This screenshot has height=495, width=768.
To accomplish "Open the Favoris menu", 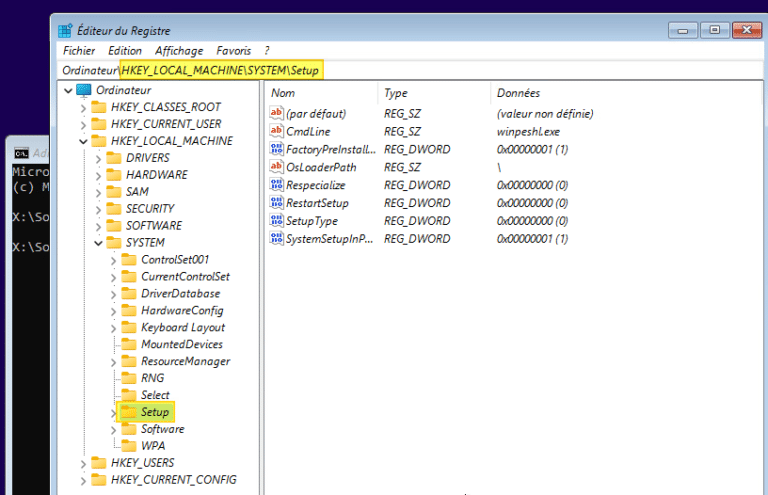I will (x=233, y=50).
